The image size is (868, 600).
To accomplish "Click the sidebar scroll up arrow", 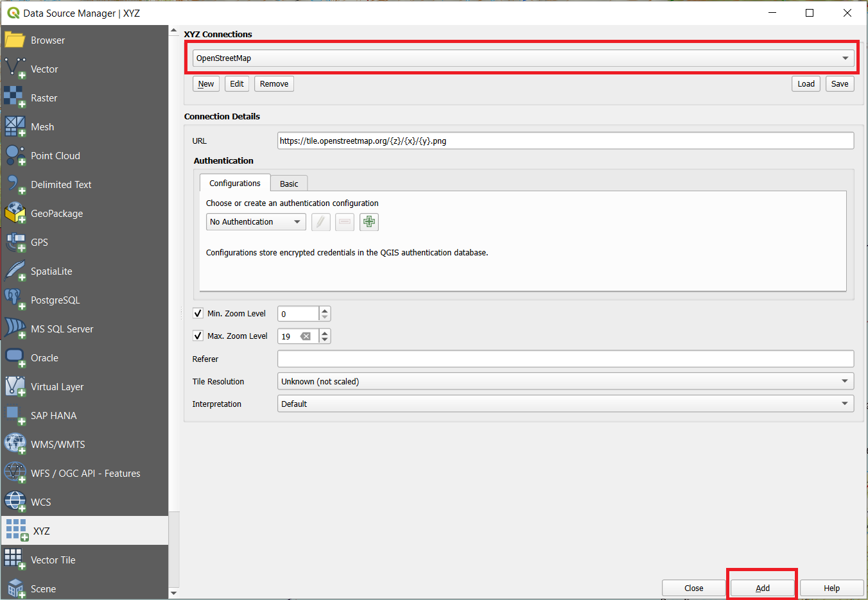I will coord(173,31).
